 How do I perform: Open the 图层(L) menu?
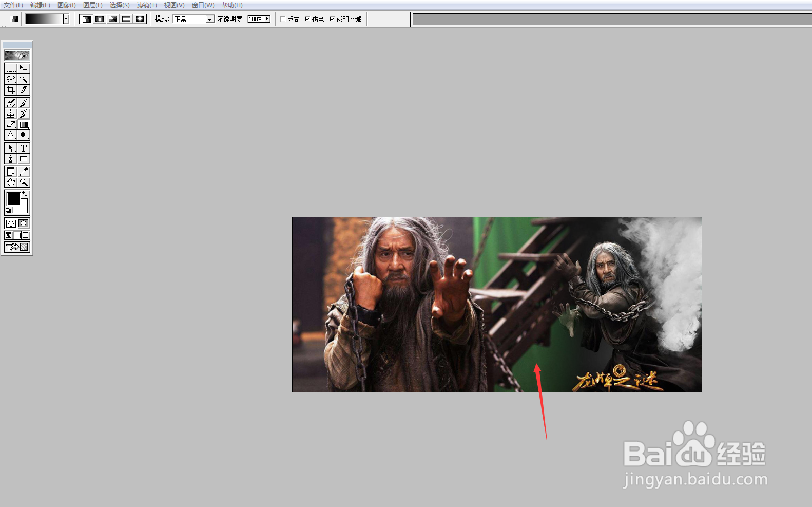tap(93, 5)
